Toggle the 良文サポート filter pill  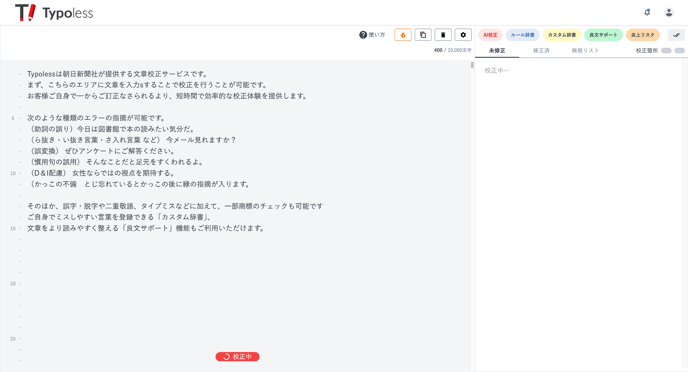[603, 35]
